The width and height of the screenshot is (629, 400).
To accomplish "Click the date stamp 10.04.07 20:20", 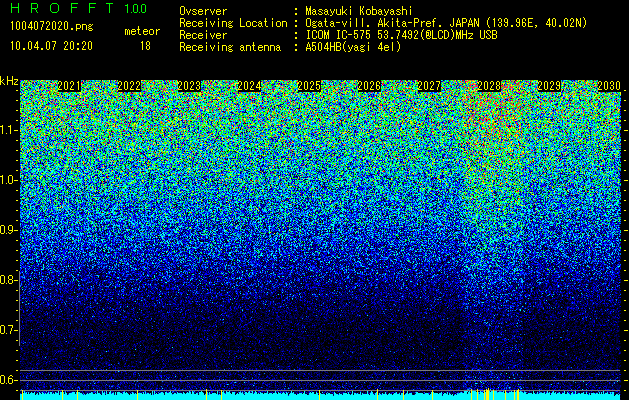I will tap(51, 46).
